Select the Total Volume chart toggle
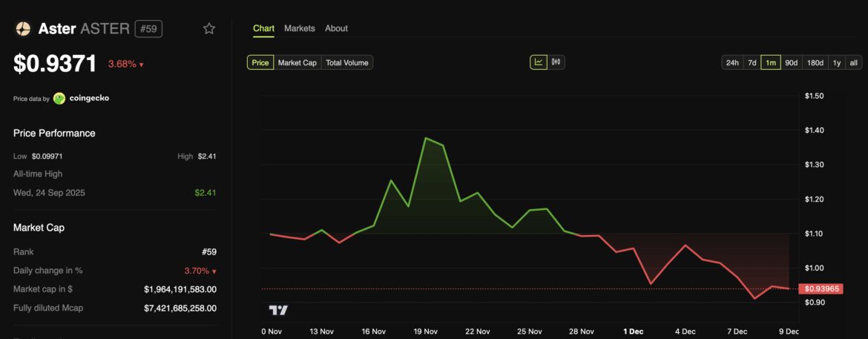Image resolution: width=868 pixels, height=339 pixels. 347,62
